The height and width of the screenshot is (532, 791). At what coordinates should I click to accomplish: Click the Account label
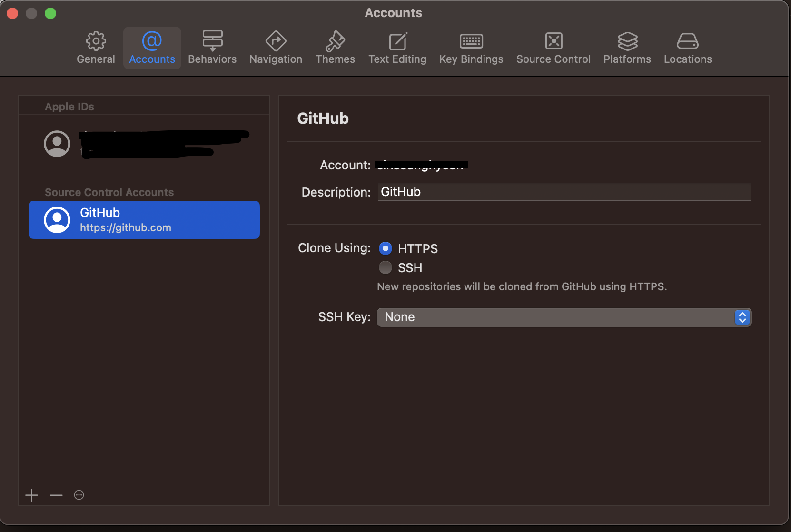(x=346, y=165)
